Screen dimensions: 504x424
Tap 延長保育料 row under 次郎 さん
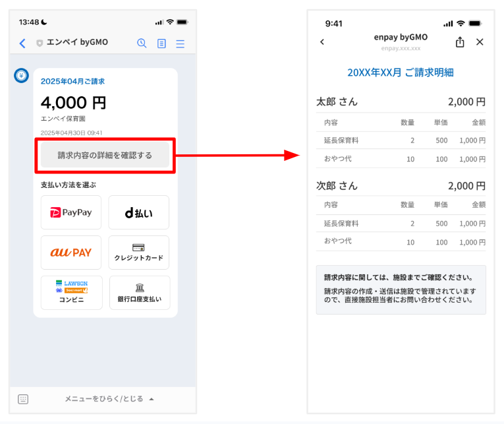click(401, 224)
